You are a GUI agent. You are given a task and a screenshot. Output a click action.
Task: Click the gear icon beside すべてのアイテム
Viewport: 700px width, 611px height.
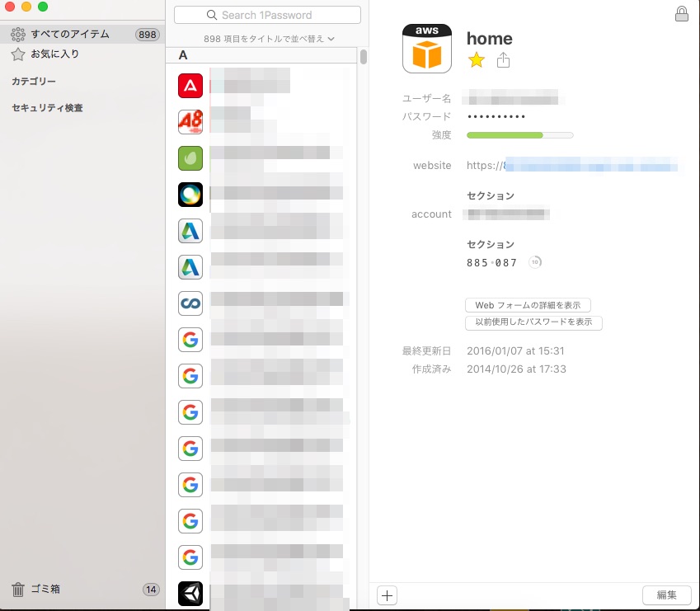click(x=18, y=35)
